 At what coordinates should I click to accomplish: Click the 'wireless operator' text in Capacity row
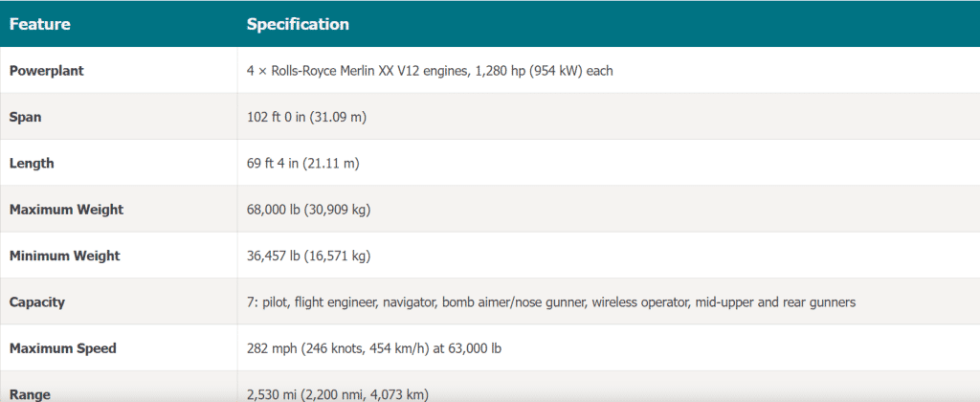click(x=641, y=302)
